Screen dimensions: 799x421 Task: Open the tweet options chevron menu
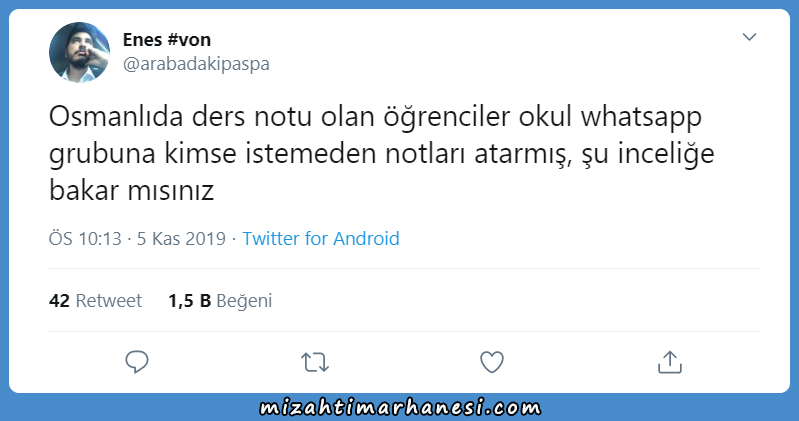[749, 37]
